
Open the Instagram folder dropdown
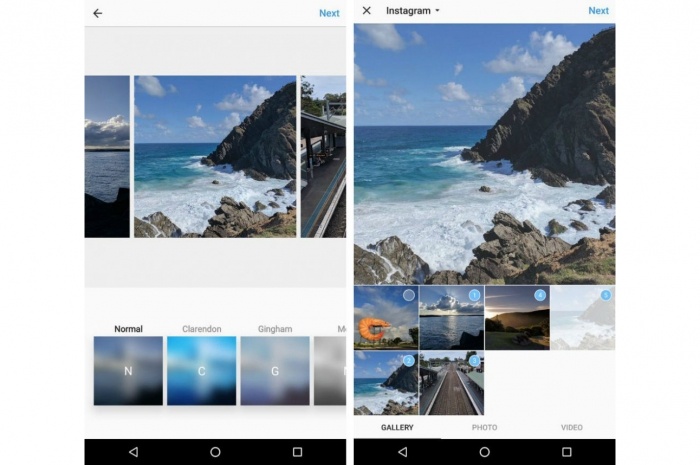tap(412, 11)
